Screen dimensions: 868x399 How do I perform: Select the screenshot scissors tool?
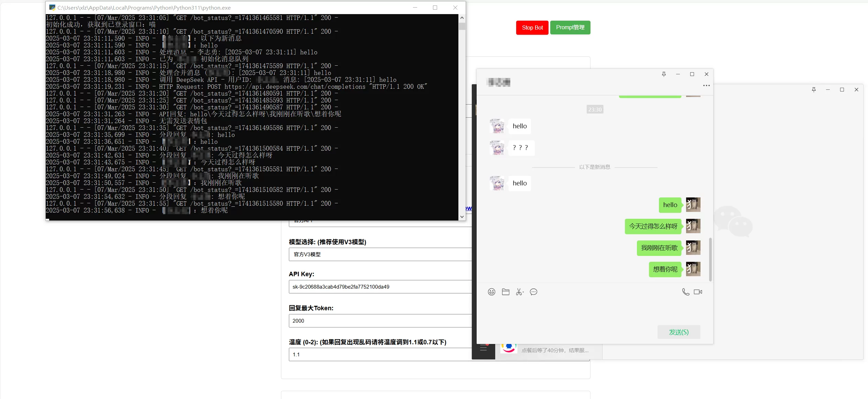(519, 292)
